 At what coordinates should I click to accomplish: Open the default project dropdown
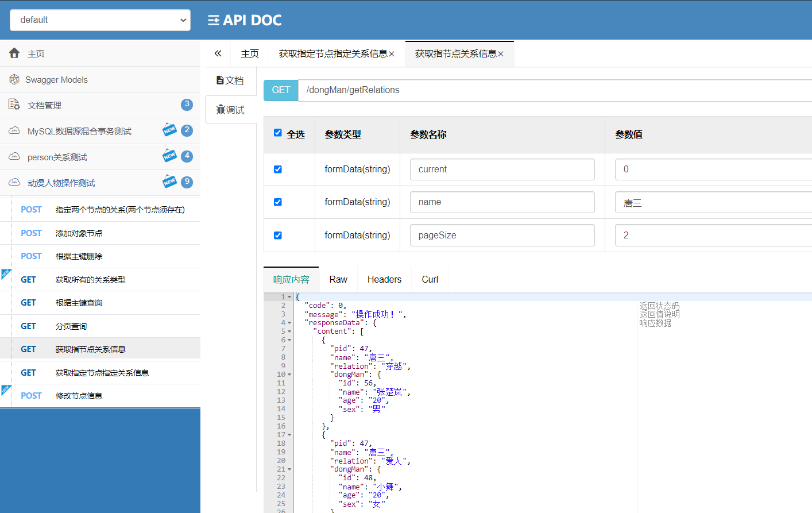click(x=100, y=20)
